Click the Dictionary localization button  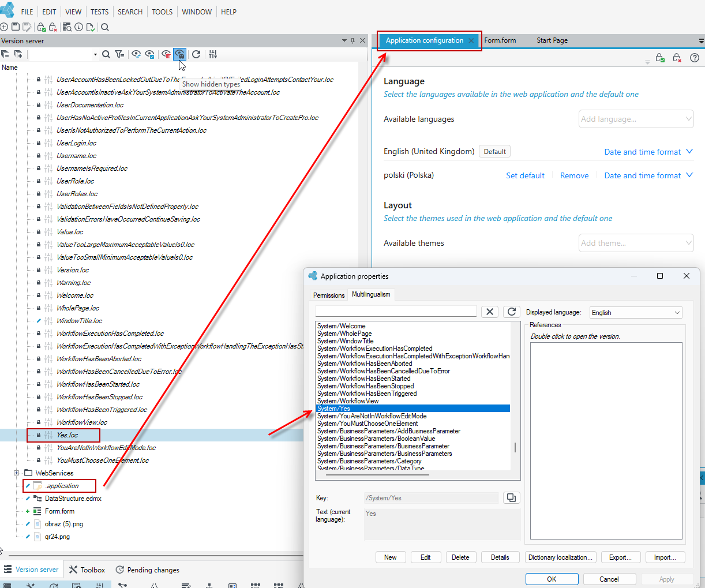pyautogui.click(x=560, y=557)
